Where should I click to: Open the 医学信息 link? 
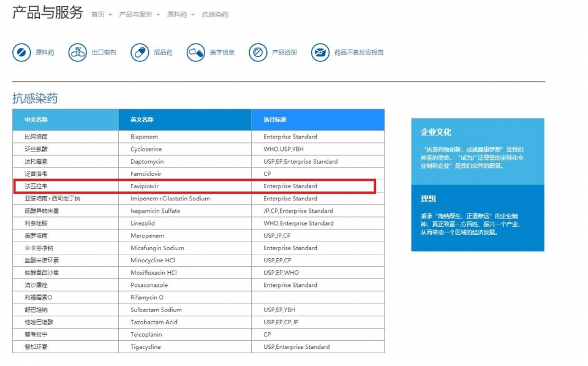point(222,52)
